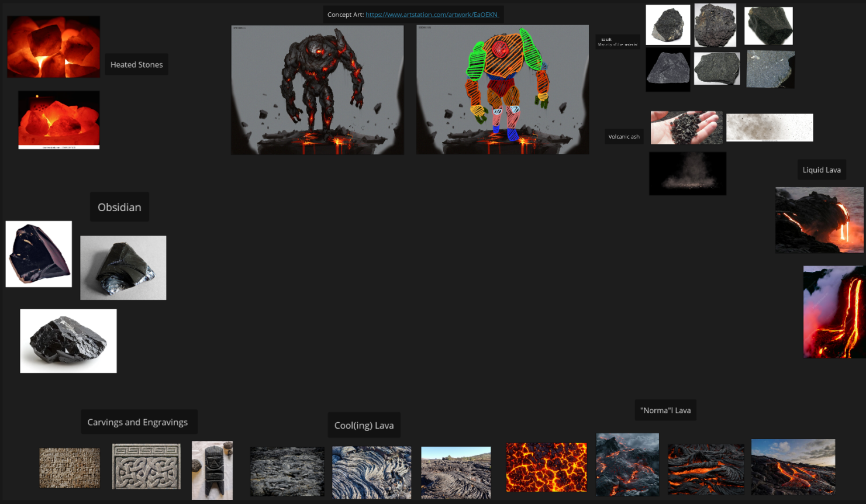Select the blue-gray swirled pahoehoe lava image

click(372, 472)
